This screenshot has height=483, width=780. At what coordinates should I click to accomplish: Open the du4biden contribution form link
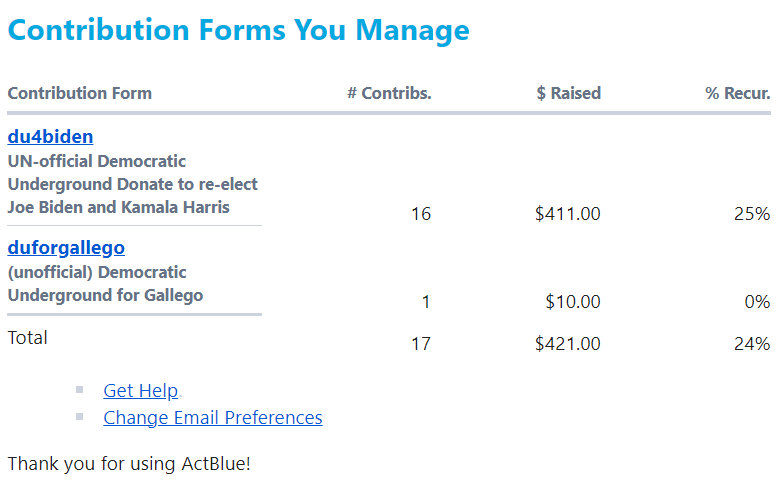tap(50, 137)
